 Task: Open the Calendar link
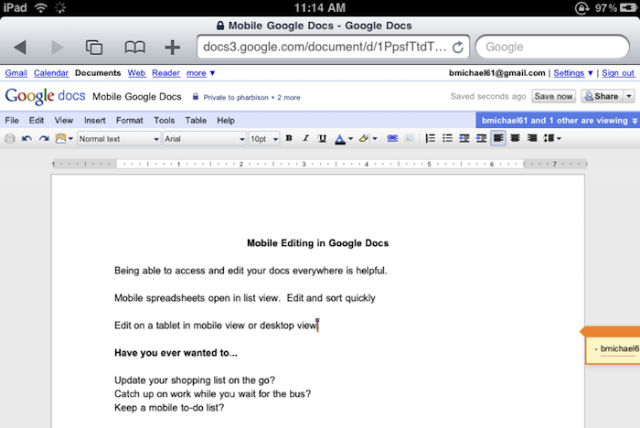tap(51, 73)
